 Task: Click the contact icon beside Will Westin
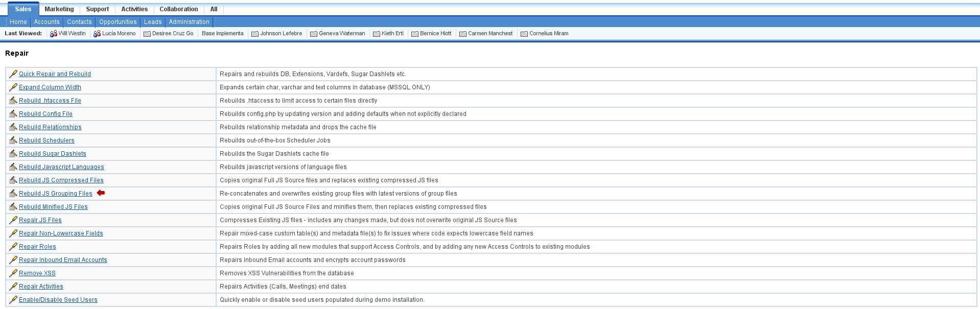coord(53,34)
